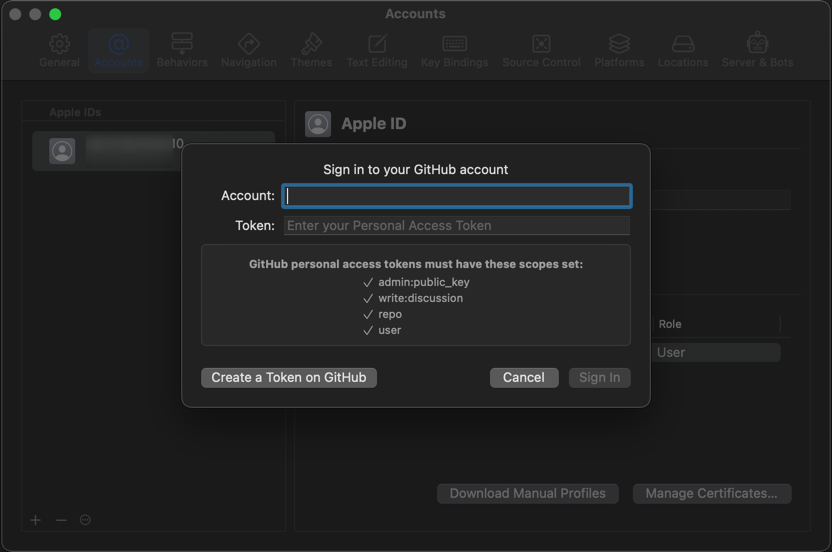Click Download Manual Profiles button
Viewport: 832px width, 552px height.
pos(527,494)
